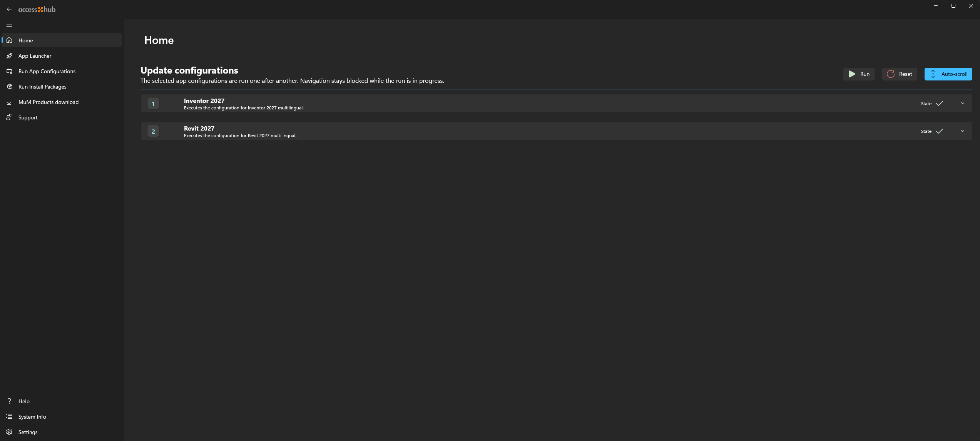Screen dimensions: 980x441
Task: Click step number 1 badge
Action: tap(153, 103)
